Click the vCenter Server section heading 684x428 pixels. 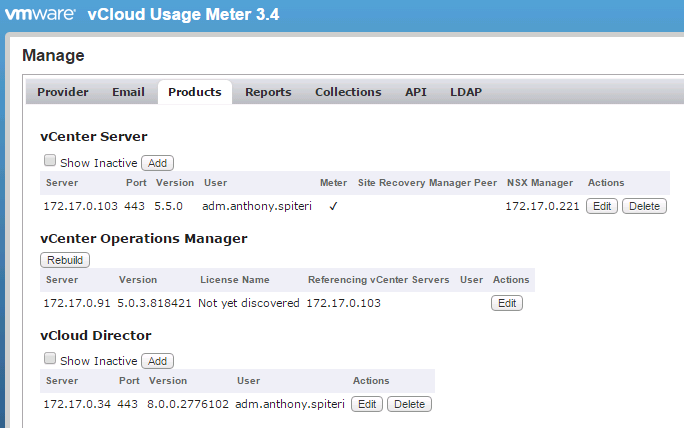coord(94,137)
